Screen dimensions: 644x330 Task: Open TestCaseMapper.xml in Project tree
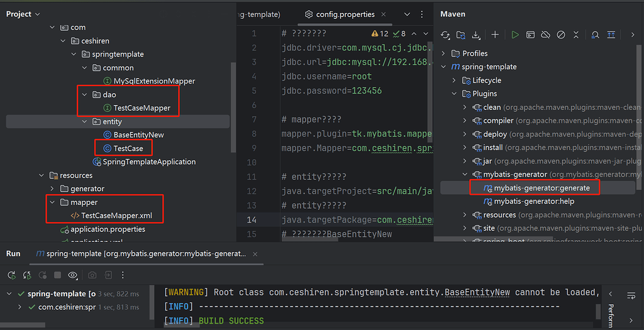pos(116,216)
